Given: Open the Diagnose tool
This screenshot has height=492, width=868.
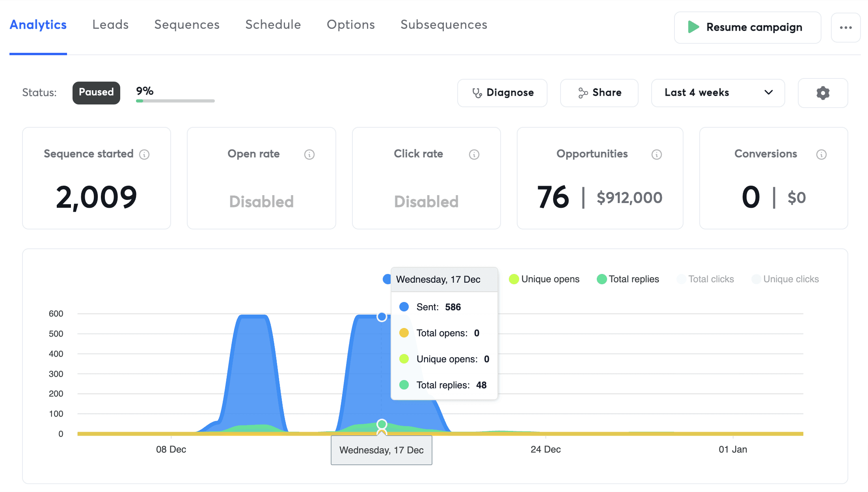Looking at the screenshot, I should (502, 93).
